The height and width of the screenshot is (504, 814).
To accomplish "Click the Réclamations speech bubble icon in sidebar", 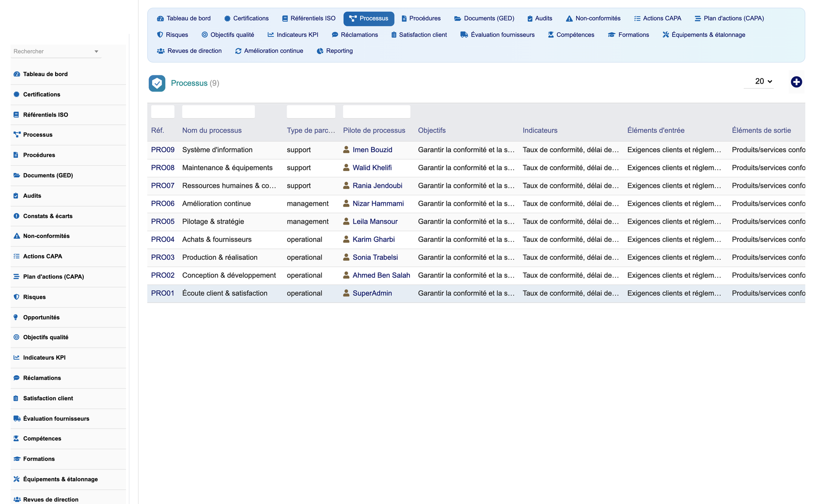I will [17, 378].
